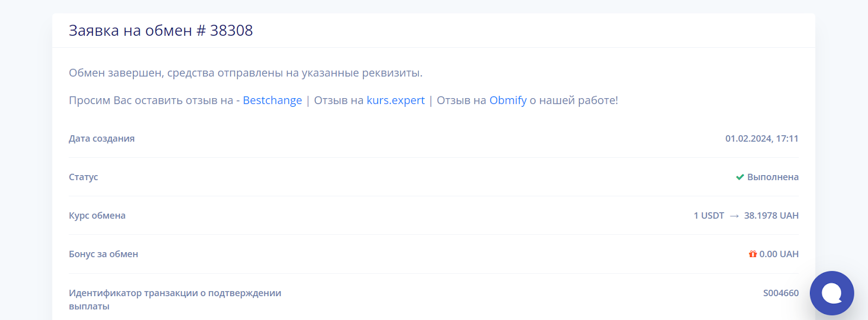Click the date value 01.02.2024, 17:11
This screenshot has height=320, width=868.
click(x=762, y=138)
